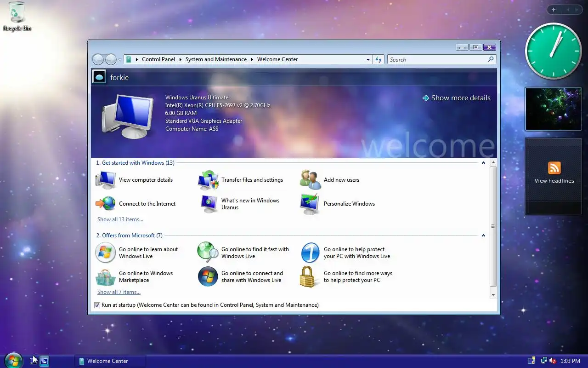The height and width of the screenshot is (368, 588).
Task: Click View headlines in the feed gadget
Action: coord(554,181)
